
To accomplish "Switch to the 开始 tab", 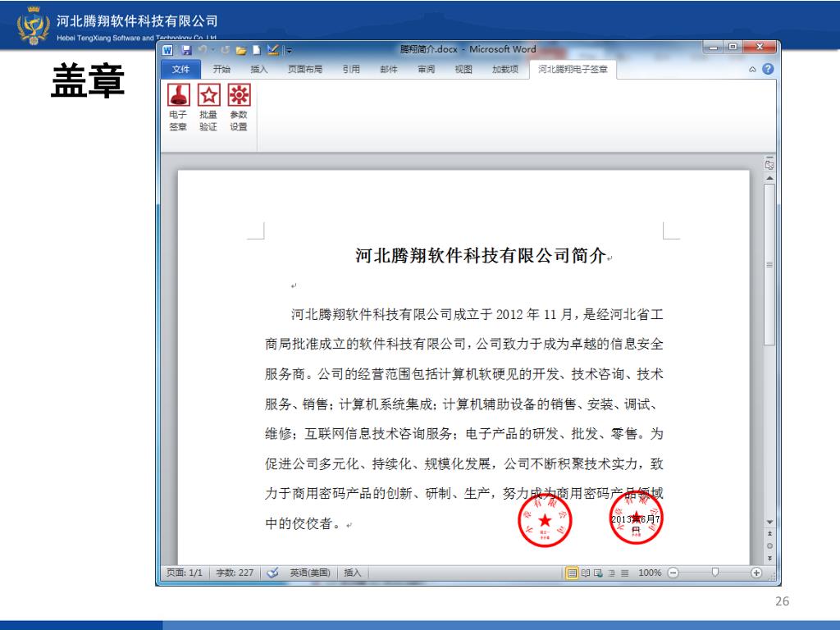I will 221,69.
